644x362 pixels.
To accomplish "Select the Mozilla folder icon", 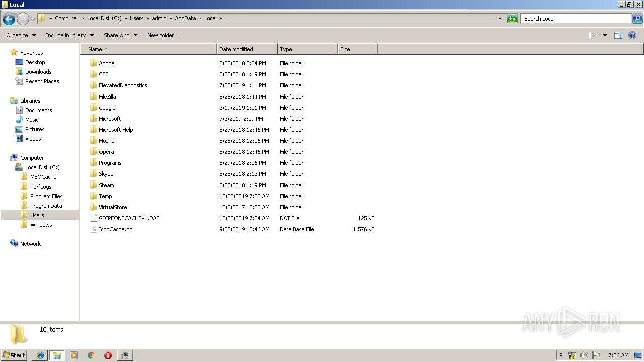I will (93, 141).
